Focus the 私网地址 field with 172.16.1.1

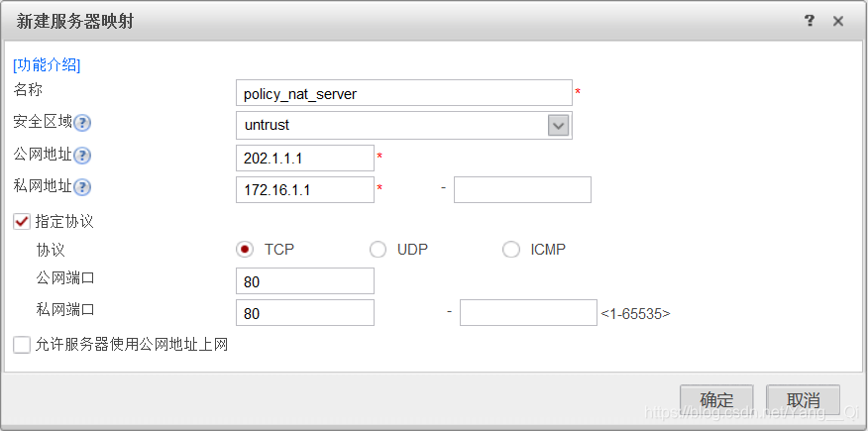click(x=305, y=190)
